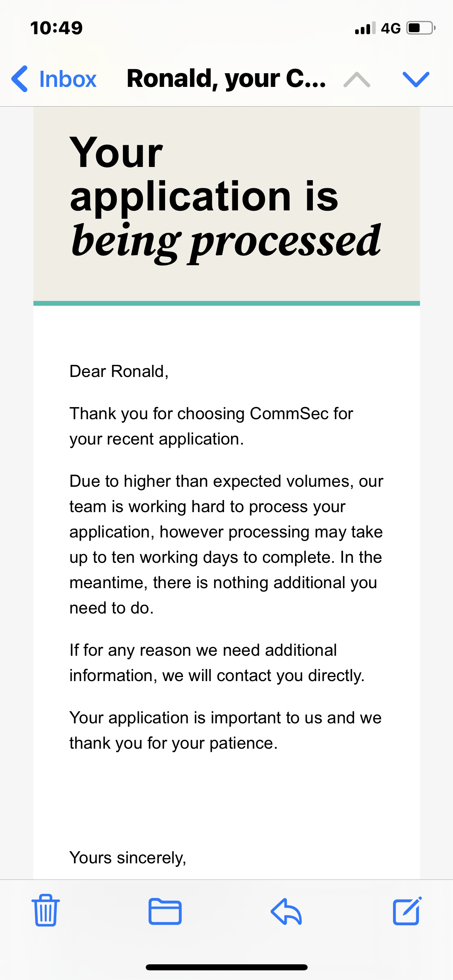Tap the battery indicator in status bar

421,28
